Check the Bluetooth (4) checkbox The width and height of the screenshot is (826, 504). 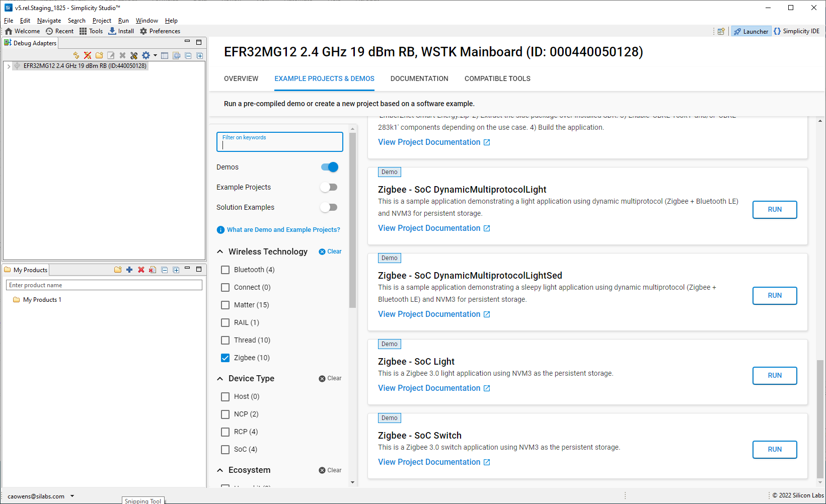[226, 270]
